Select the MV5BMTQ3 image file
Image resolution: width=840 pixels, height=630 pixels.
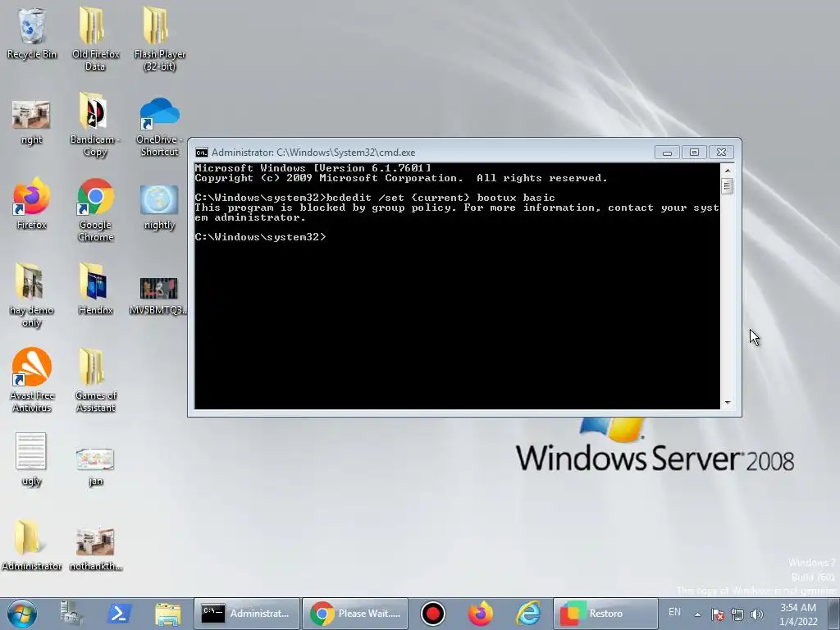pyautogui.click(x=158, y=295)
